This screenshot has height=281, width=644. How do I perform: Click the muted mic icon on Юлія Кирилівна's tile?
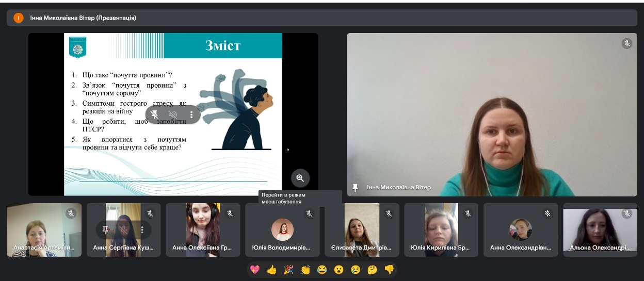[x=468, y=213]
